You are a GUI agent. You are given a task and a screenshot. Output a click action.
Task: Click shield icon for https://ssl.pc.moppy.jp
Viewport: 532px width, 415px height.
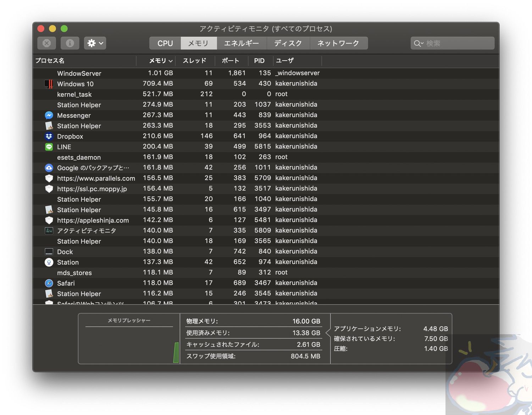click(x=49, y=189)
